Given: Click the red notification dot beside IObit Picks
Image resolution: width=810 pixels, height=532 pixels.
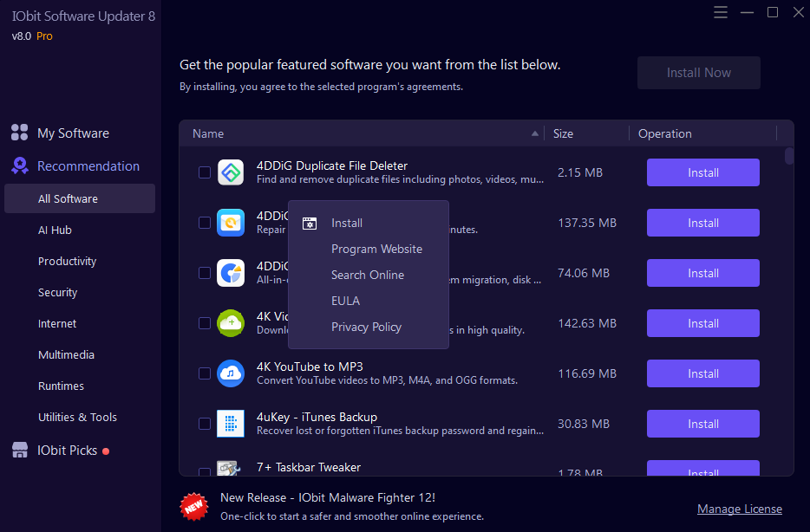Looking at the screenshot, I should pos(106,451).
